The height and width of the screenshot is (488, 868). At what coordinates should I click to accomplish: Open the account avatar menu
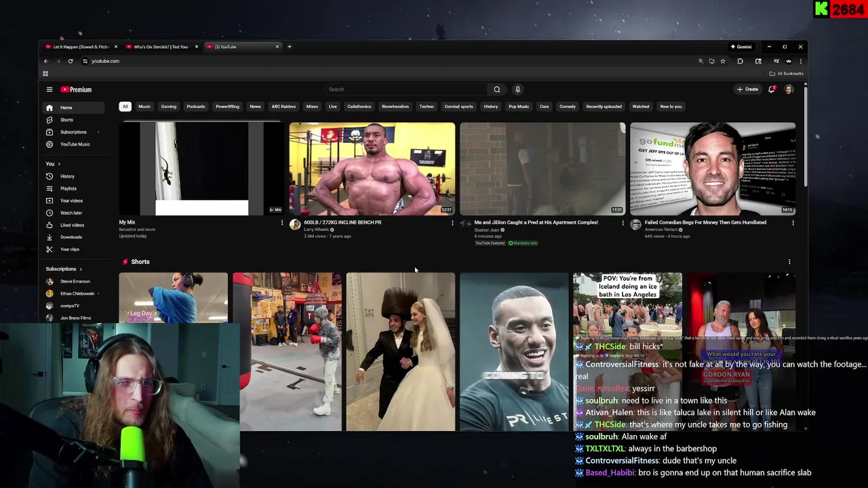tap(789, 89)
